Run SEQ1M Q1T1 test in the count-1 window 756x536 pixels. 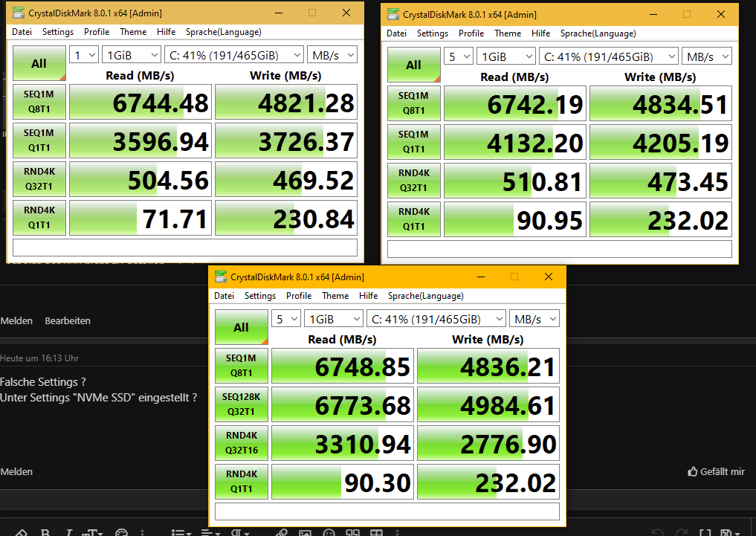39,141
